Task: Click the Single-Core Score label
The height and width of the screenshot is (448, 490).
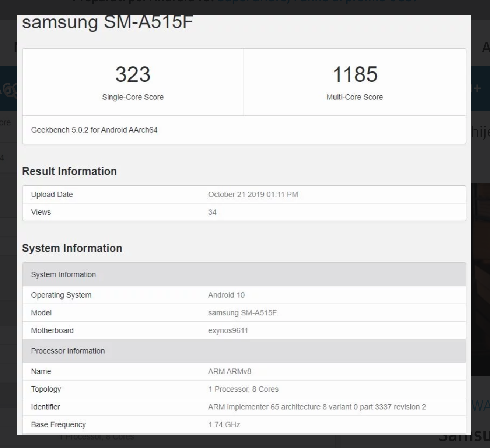Action: click(x=133, y=97)
